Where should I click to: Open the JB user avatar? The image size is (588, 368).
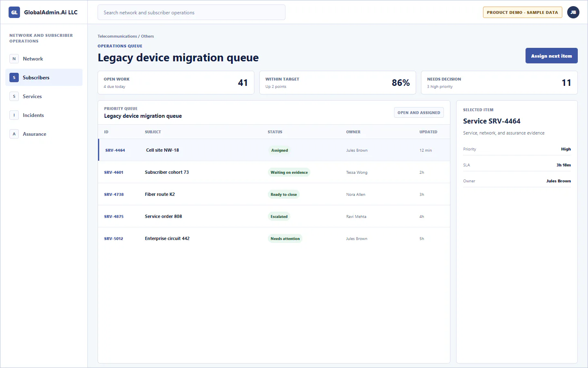[x=573, y=12]
